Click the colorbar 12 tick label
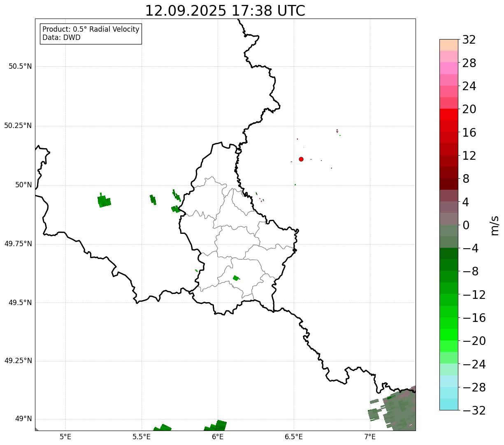This screenshot has height=445, width=504. point(469,156)
